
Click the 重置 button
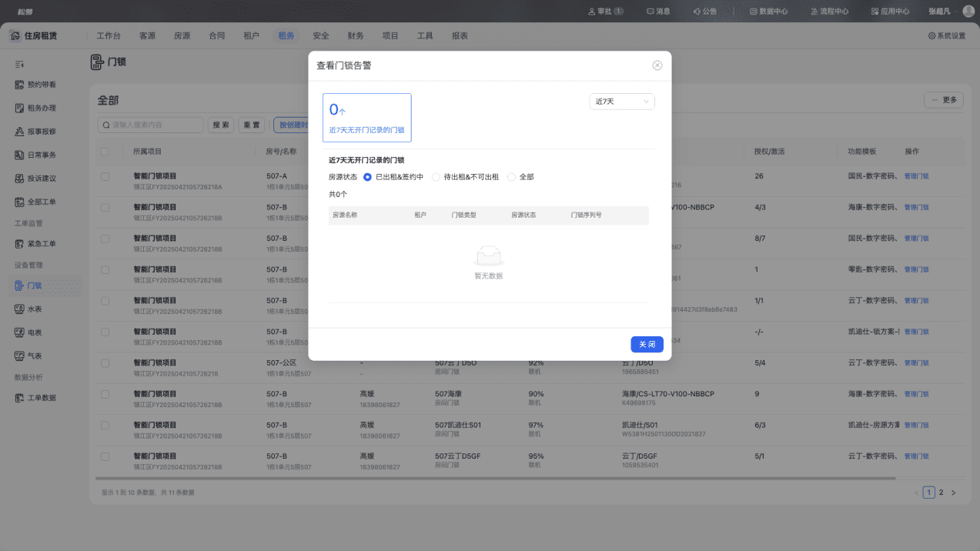click(252, 125)
